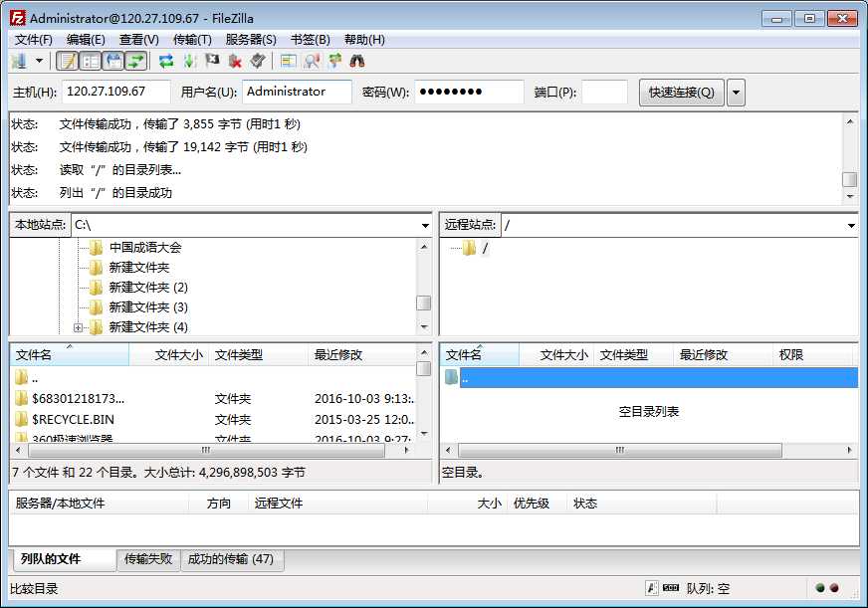Click the 用户名 username field
This screenshot has width=868, height=608.
coord(297,92)
